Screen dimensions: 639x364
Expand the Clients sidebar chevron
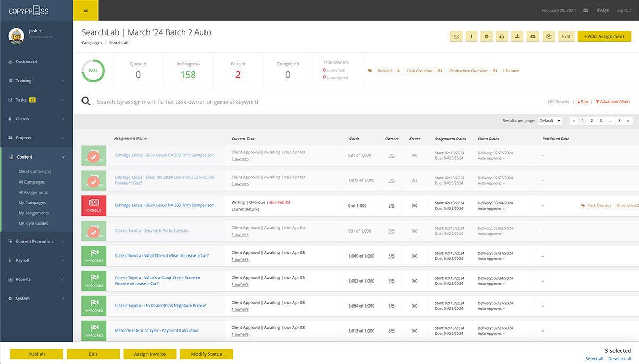coord(63,119)
